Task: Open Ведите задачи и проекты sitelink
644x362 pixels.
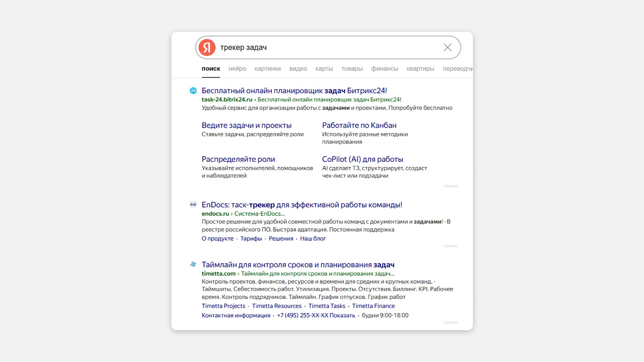Action: (246, 125)
